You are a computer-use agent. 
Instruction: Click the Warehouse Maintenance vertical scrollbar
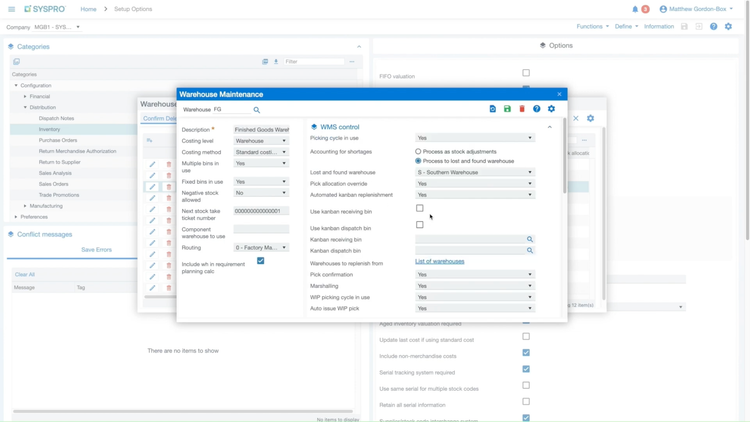point(564,156)
